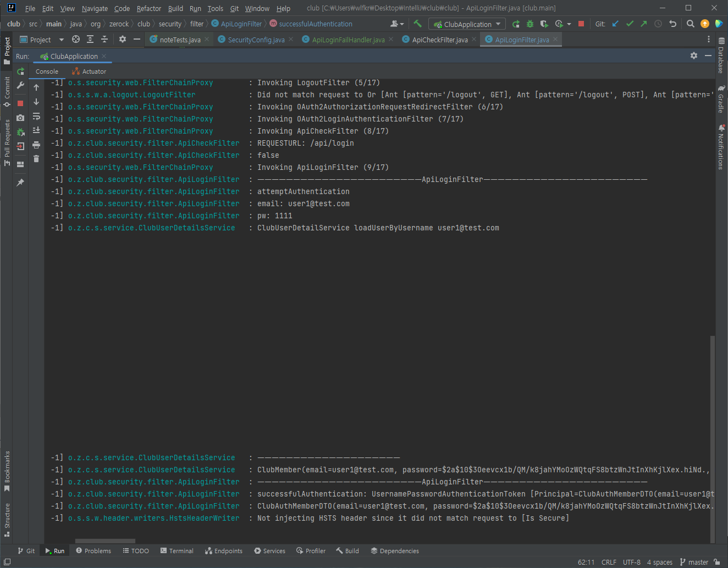
Task: Open the Project view dropdown
Action: click(42, 40)
